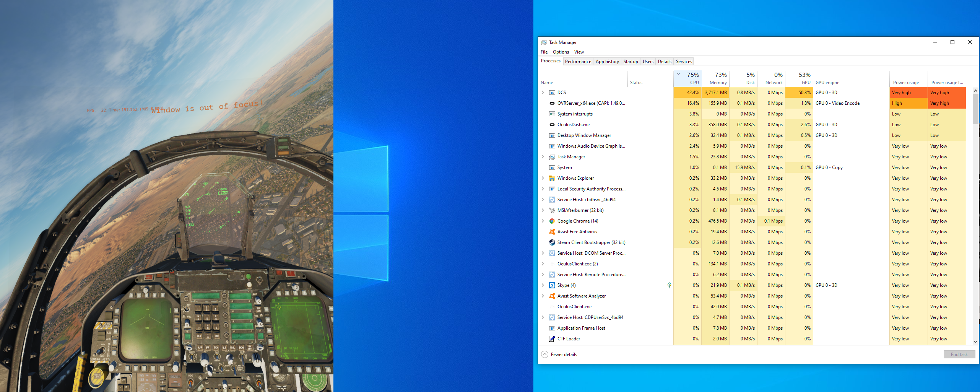
Task: Switch to the Startup tab
Action: [631, 62]
